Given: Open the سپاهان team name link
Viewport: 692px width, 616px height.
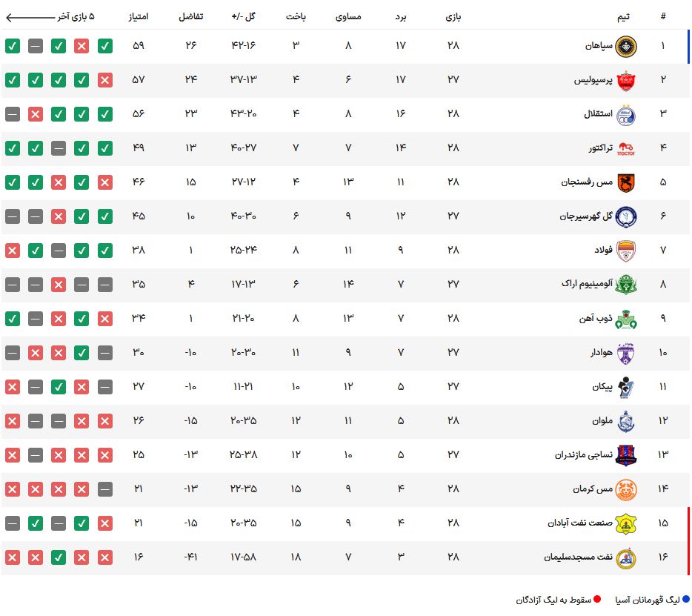Looking at the screenshot, I should (x=597, y=46).
